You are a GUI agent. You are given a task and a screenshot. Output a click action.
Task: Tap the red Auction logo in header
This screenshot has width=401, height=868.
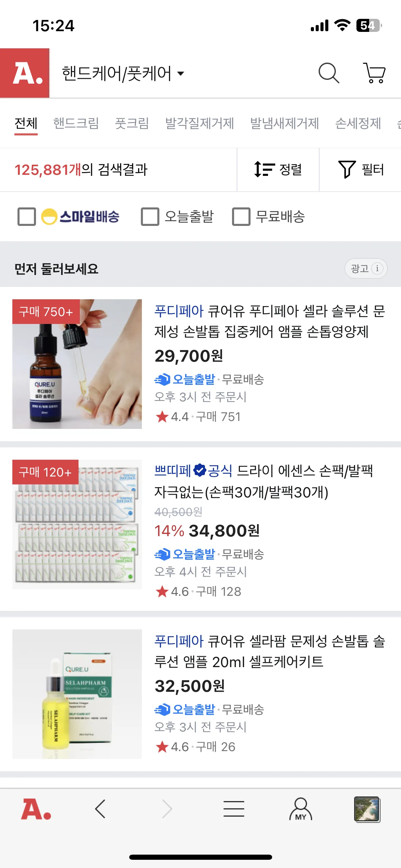25,73
